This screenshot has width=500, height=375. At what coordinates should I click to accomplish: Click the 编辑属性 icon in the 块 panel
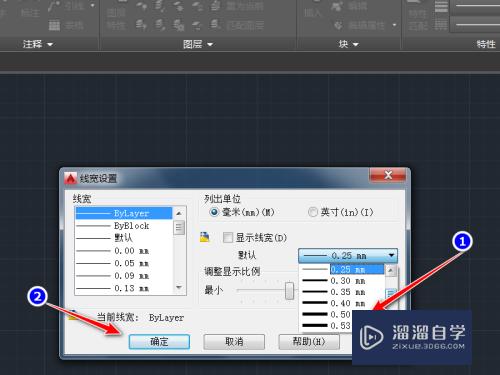pyautogui.click(x=338, y=25)
